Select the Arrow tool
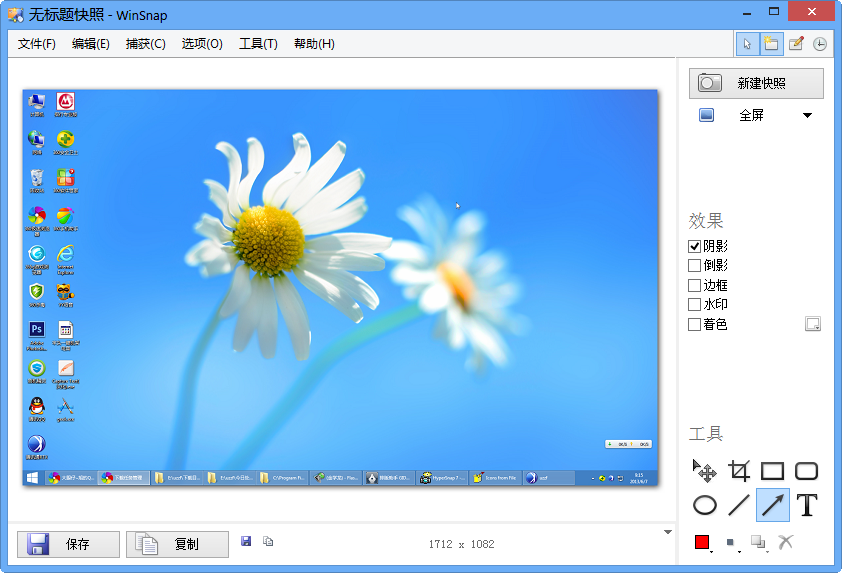The height and width of the screenshot is (573, 842). point(773,505)
